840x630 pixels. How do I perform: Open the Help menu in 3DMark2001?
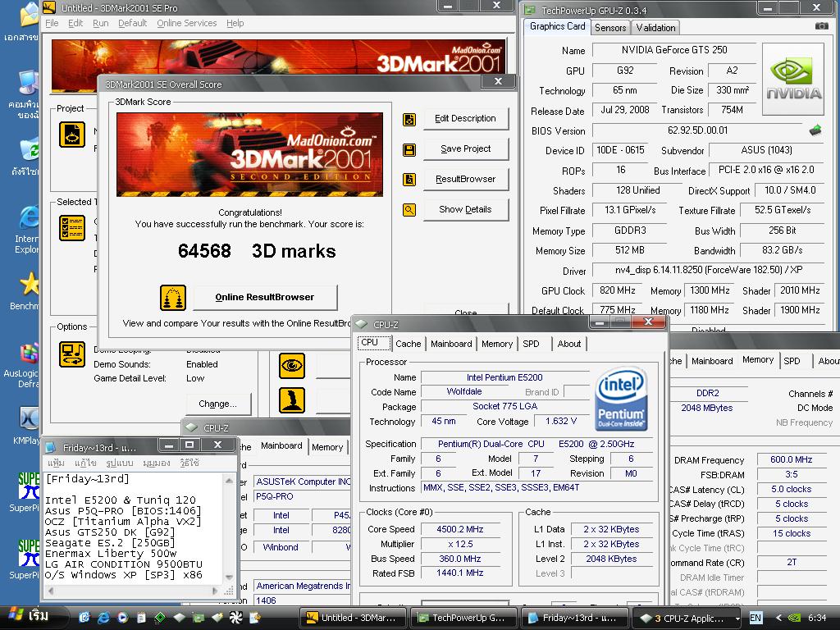click(235, 23)
